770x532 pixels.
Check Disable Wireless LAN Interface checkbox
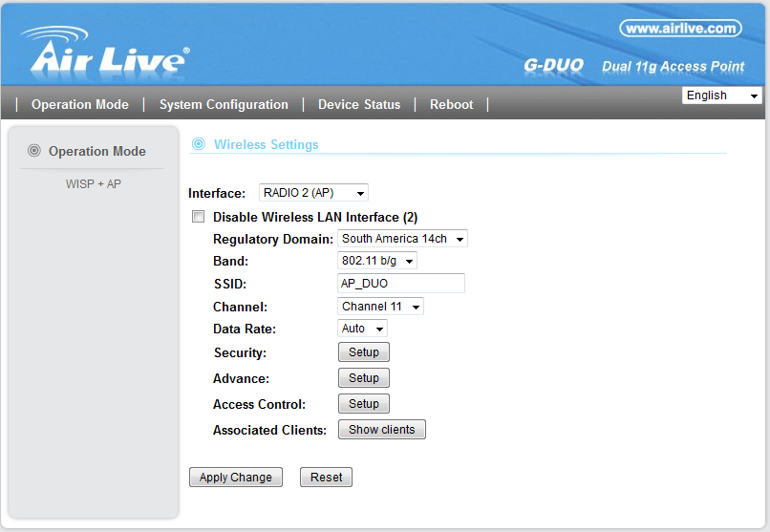[x=199, y=217]
